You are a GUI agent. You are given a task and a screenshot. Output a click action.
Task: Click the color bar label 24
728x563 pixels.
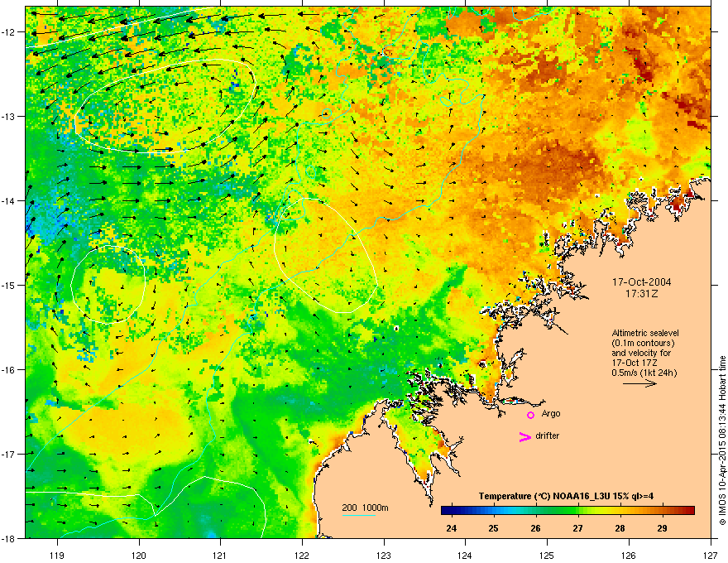click(x=451, y=528)
